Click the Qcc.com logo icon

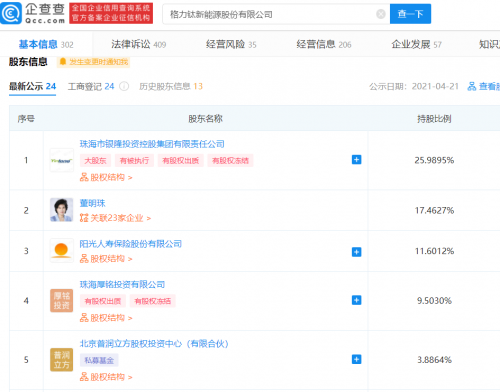pyautogui.click(x=11, y=13)
